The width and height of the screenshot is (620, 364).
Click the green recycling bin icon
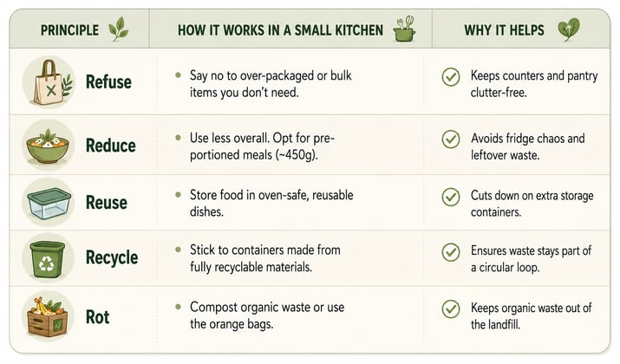coord(49,257)
